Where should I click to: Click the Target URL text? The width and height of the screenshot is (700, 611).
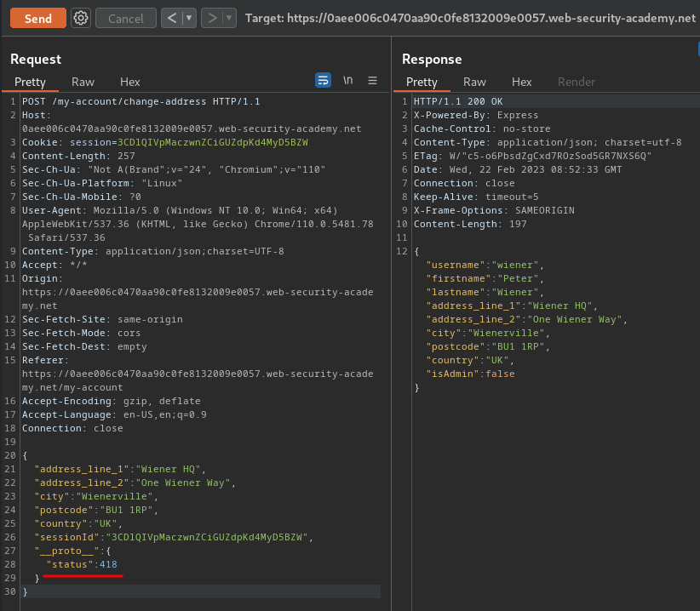point(470,18)
